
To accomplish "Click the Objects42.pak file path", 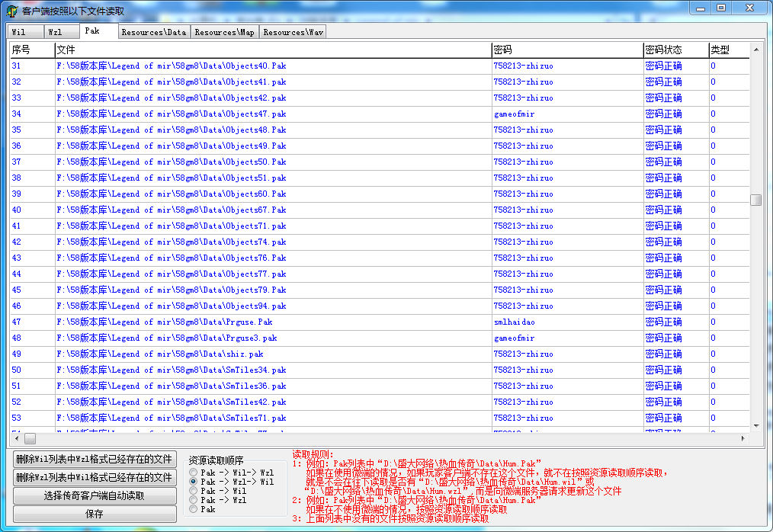I will point(171,98).
